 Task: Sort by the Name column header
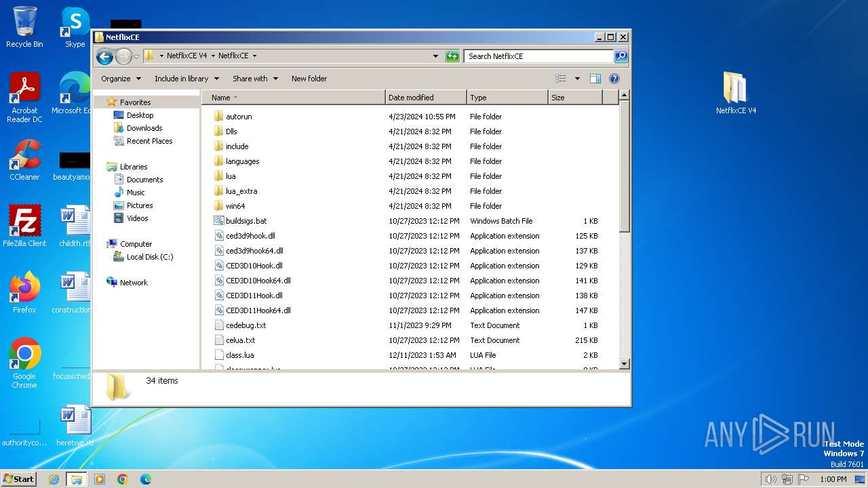tap(293, 98)
